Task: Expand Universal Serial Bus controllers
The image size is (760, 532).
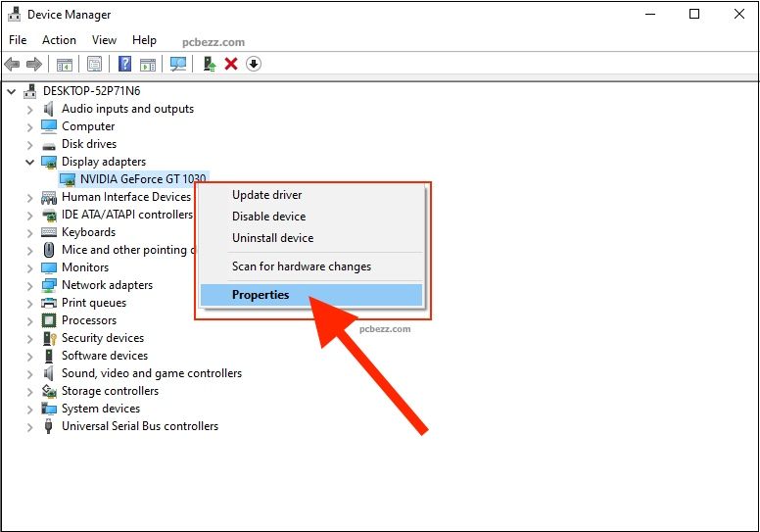Action: [x=30, y=426]
